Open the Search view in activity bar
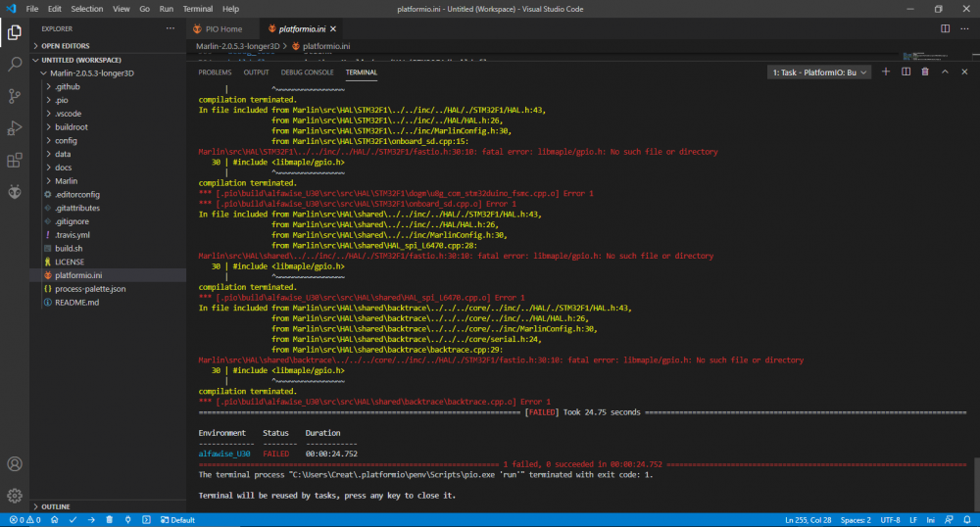This screenshot has height=527, width=980. [15, 65]
